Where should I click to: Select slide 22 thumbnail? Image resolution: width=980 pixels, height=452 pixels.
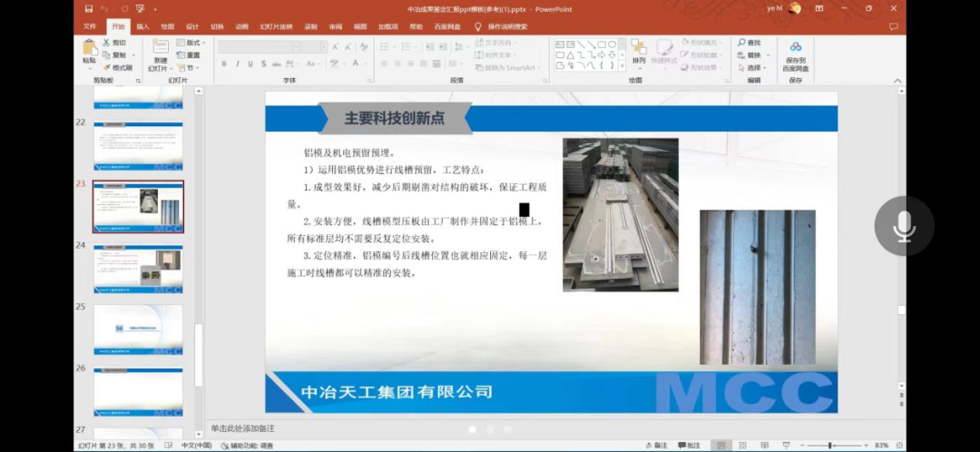[138, 146]
